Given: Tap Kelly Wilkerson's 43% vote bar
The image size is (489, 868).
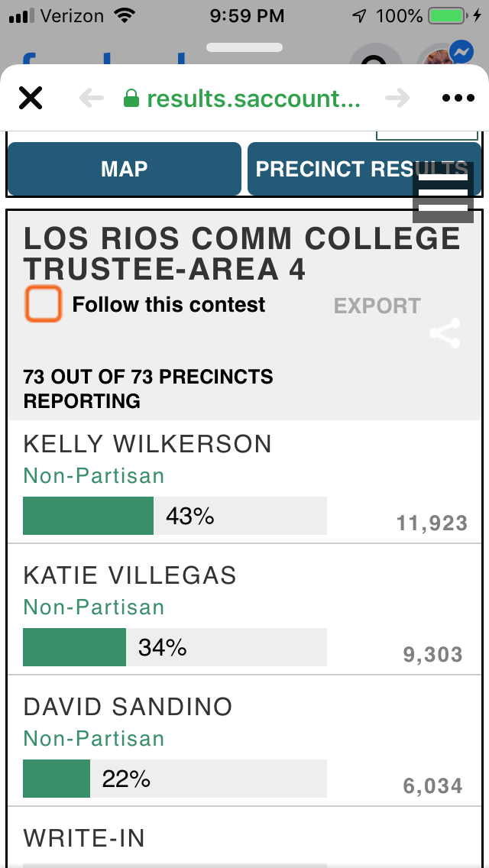Looking at the screenshot, I should point(175,516).
